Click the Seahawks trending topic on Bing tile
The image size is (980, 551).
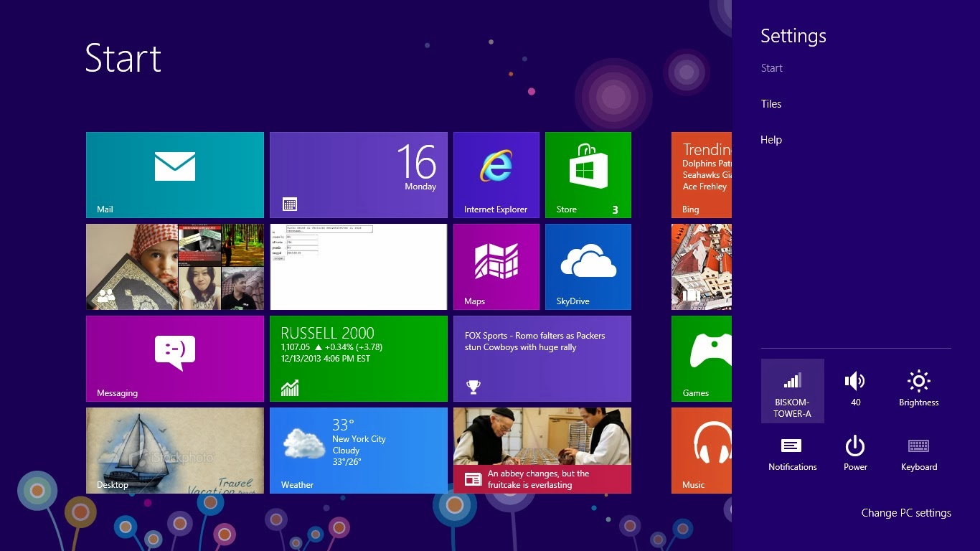click(707, 175)
